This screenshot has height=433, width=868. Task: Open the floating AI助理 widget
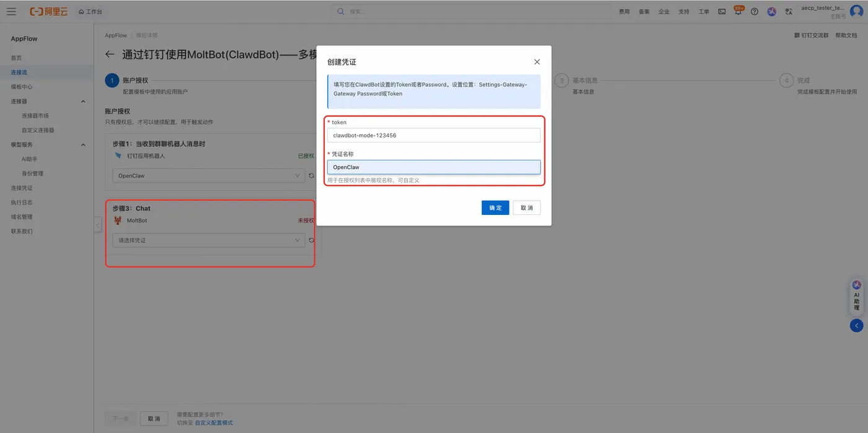coord(857,295)
